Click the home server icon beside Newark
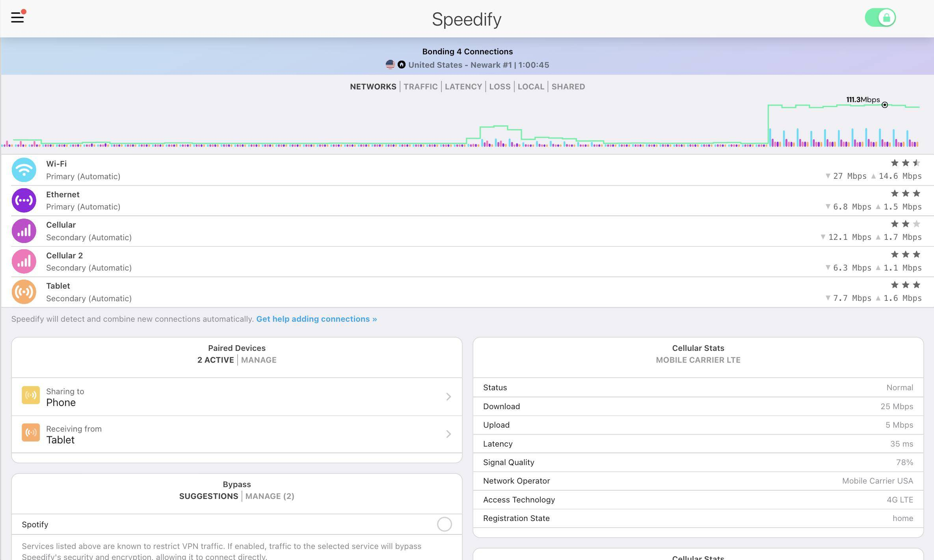 (x=402, y=65)
